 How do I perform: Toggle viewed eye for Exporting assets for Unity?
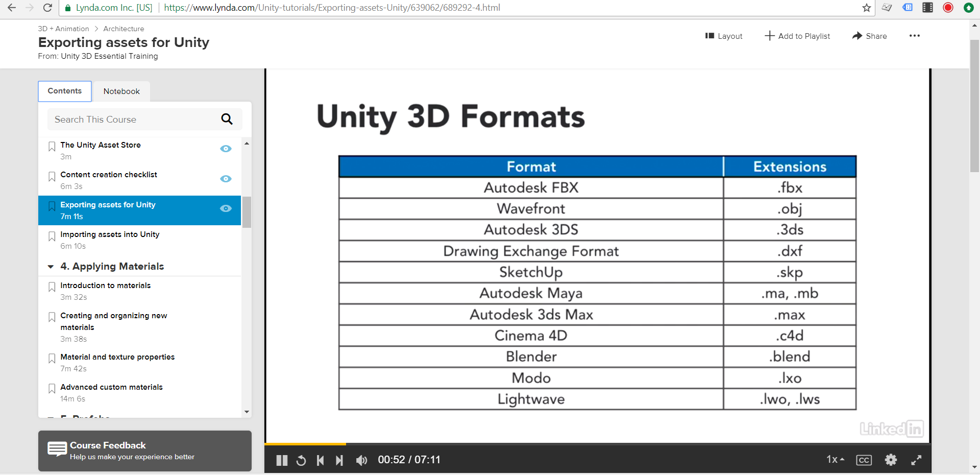[x=226, y=208]
